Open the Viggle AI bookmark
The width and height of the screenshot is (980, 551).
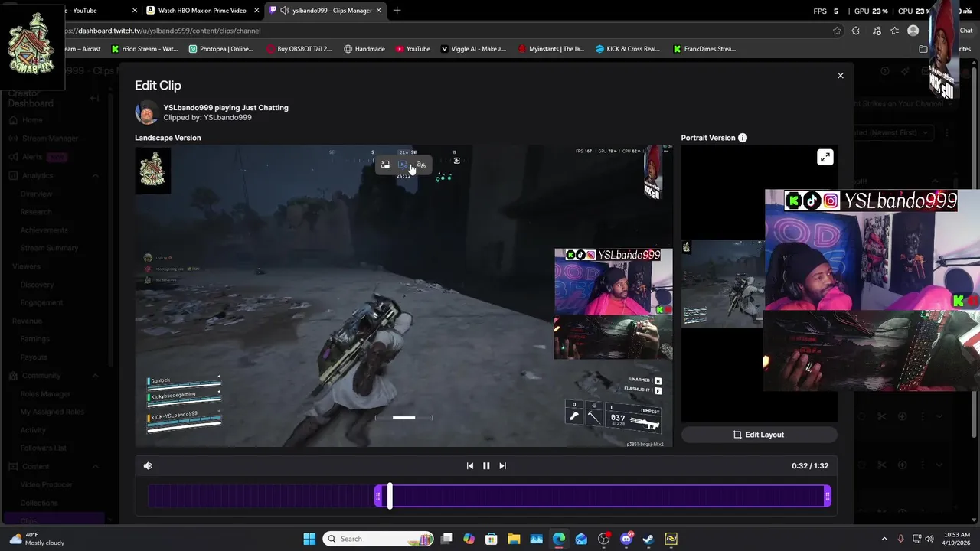tap(473, 49)
